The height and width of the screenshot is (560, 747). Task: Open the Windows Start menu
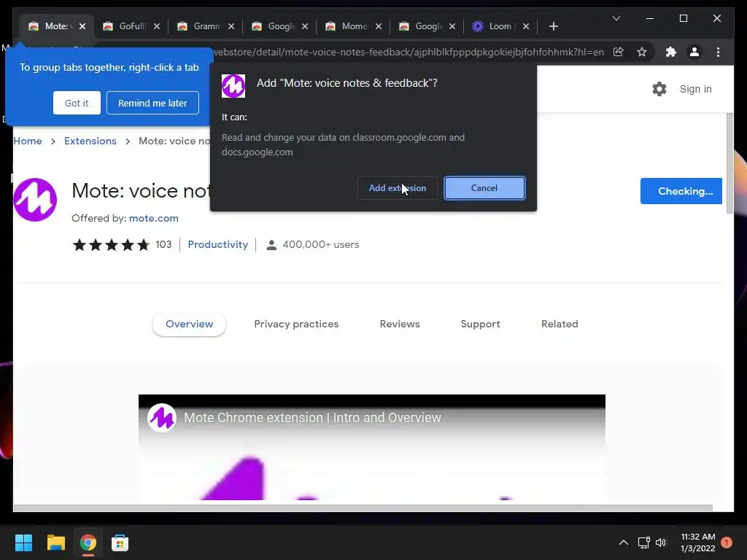tap(23, 542)
